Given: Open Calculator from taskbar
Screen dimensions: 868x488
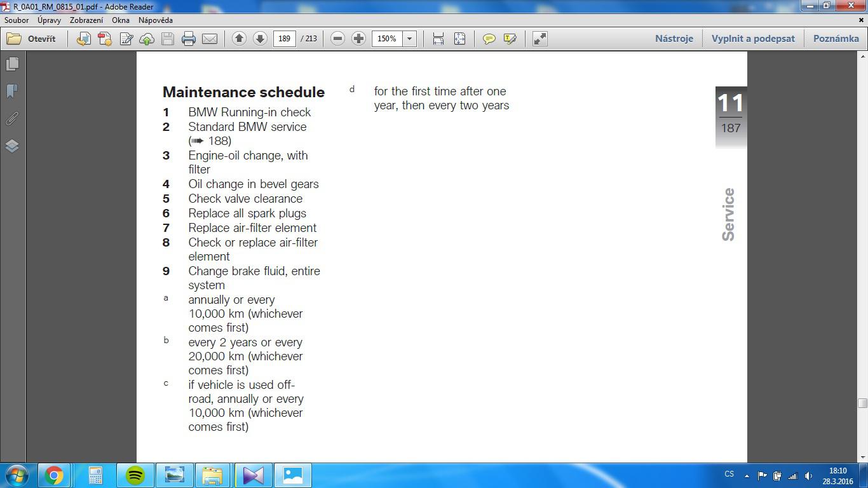Looking at the screenshot, I should click(x=95, y=475).
